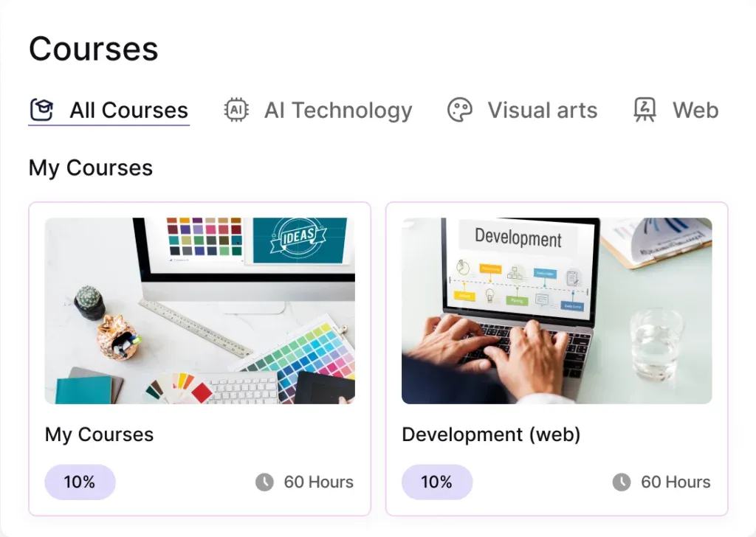Open the design desk course thumbnail image
756x537 pixels.
(199, 311)
